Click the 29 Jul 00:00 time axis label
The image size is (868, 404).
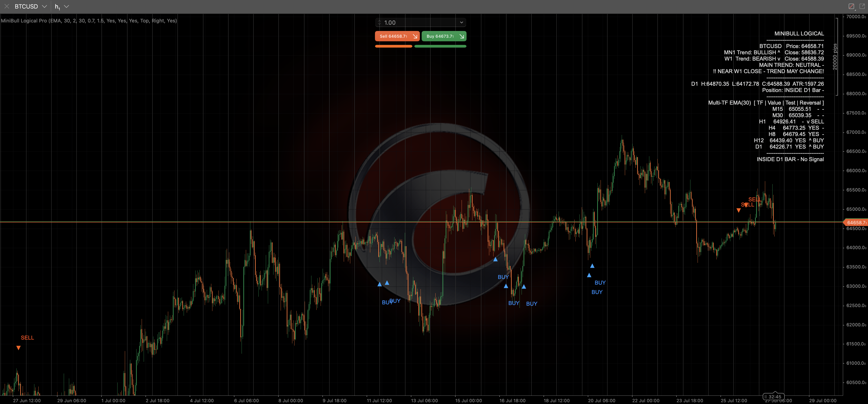[x=822, y=401]
